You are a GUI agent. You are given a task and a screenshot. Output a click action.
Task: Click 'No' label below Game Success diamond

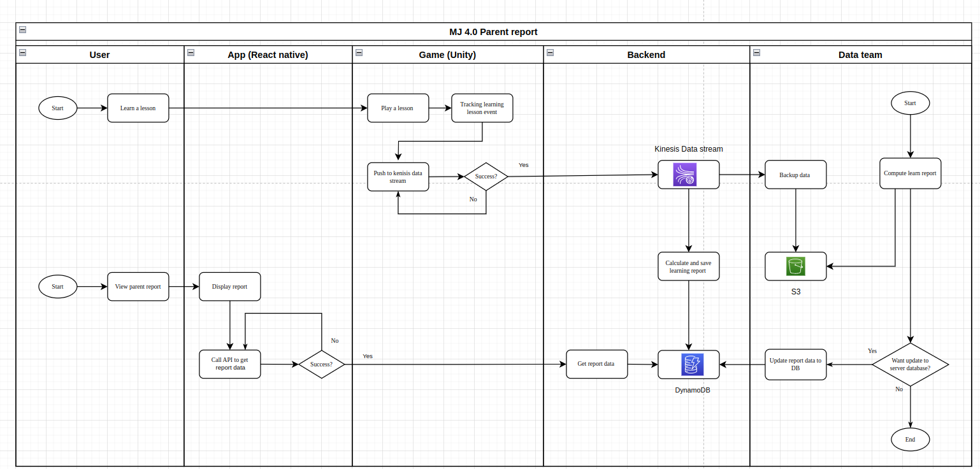pos(473,199)
